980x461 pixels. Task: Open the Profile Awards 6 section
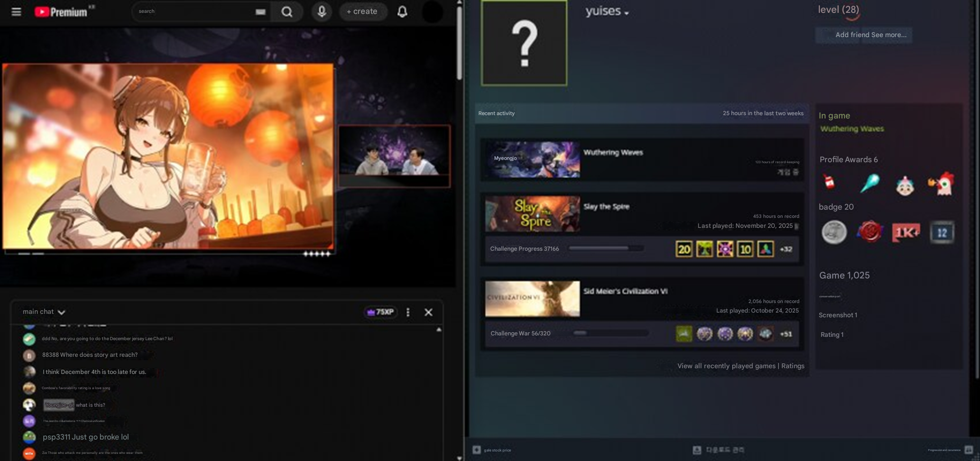click(x=848, y=159)
